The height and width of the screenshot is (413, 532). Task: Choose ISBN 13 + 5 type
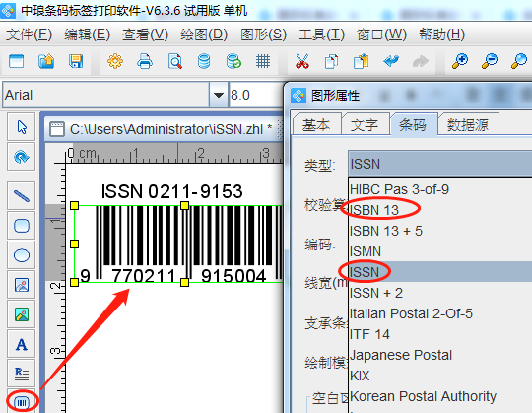tap(440, 231)
